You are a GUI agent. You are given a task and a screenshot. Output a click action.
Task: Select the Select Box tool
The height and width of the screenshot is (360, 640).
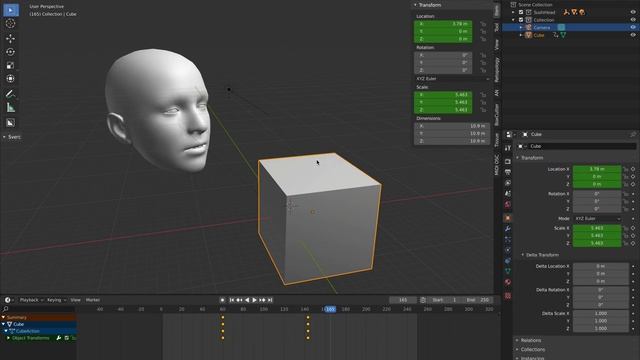[x=11, y=10]
